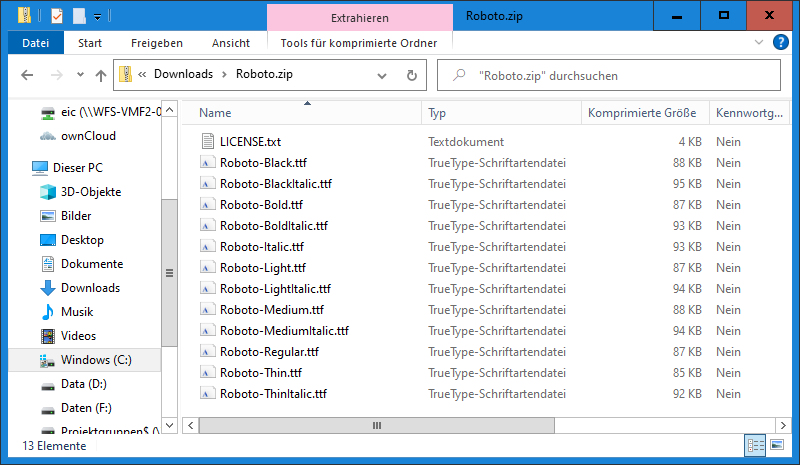Click the New folder quick access icon
Viewport: 800px width, 465px height.
(79, 16)
